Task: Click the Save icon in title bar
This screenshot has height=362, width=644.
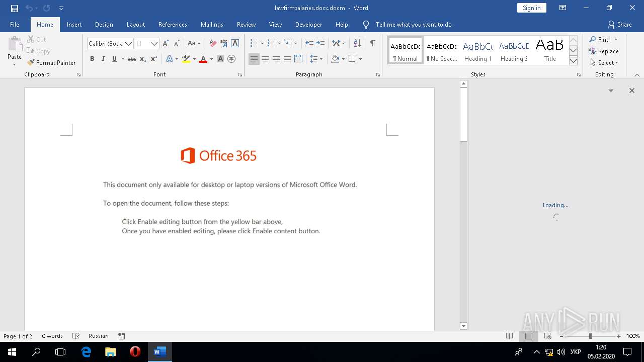Action: (15, 8)
